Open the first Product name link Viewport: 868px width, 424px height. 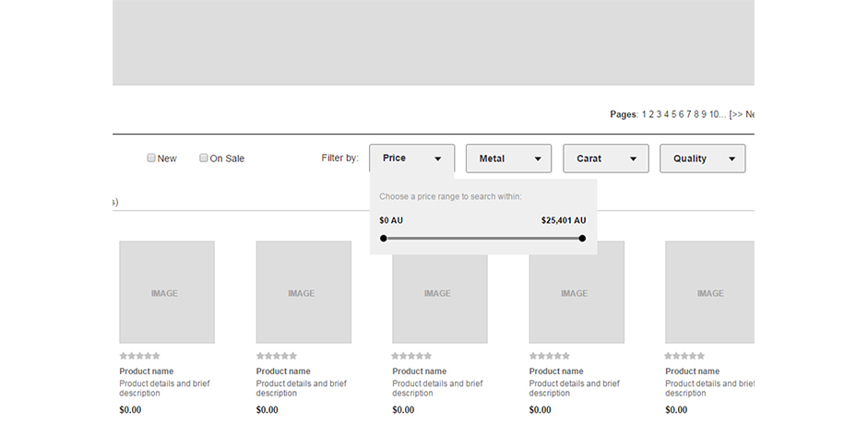tap(146, 371)
